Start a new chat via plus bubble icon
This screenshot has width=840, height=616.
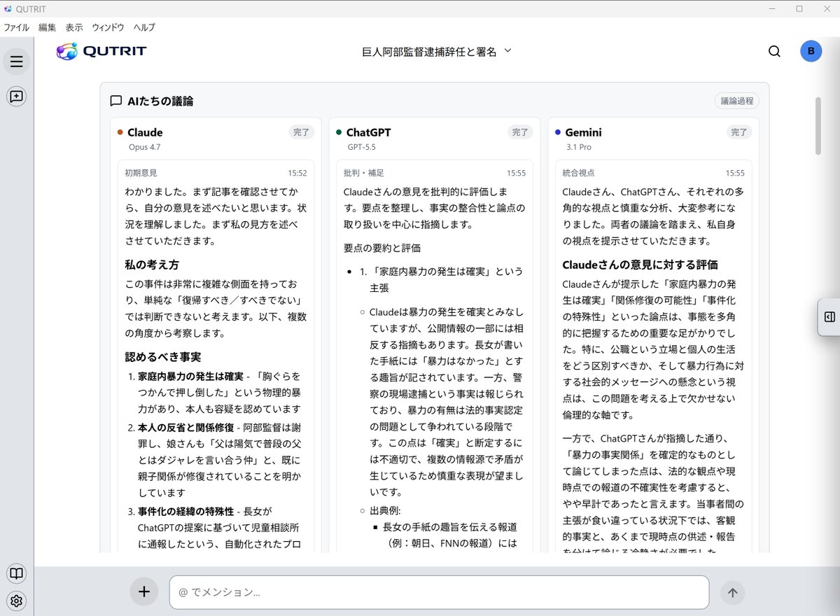click(17, 97)
